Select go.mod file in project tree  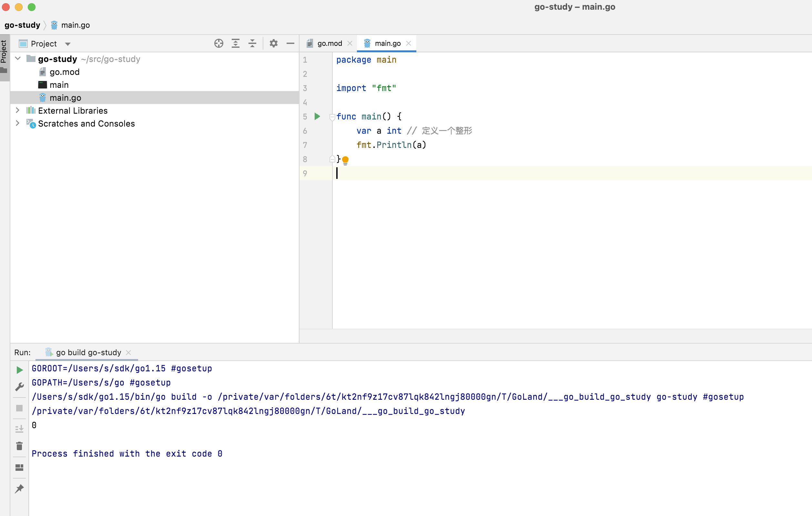(65, 72)
